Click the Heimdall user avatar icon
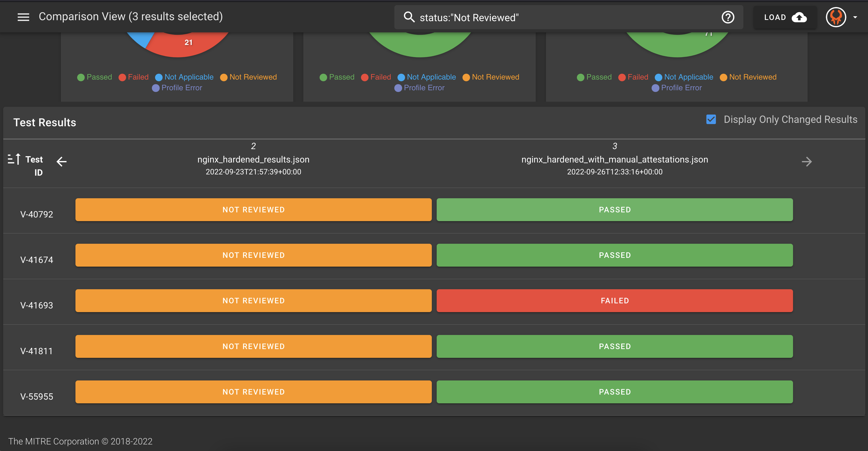The image size is (868, 451). point(836,17)
